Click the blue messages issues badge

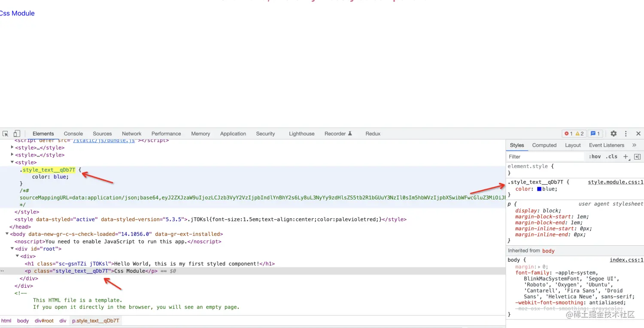pyautogui.click(x=595, y=134)
